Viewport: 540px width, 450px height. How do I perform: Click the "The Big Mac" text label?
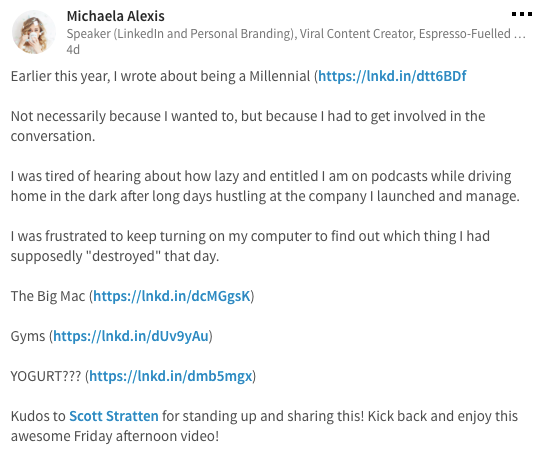[x=48, y=296]
